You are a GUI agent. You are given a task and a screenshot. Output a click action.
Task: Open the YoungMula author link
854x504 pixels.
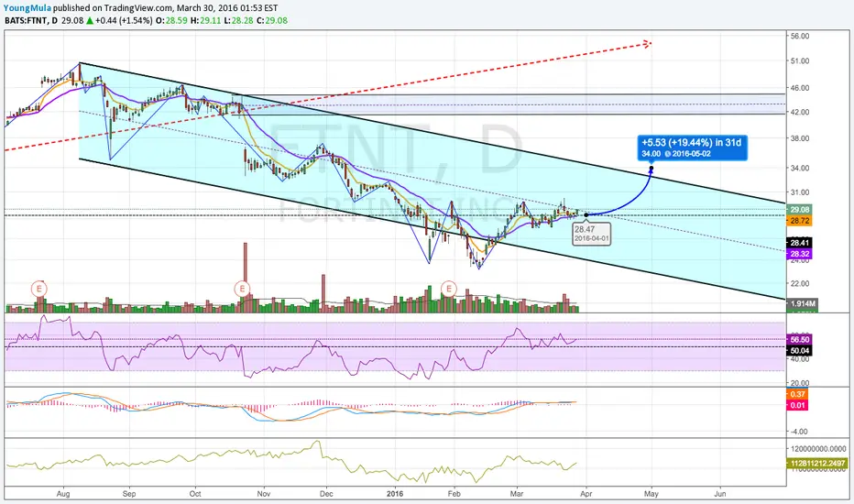pos(27,8)
